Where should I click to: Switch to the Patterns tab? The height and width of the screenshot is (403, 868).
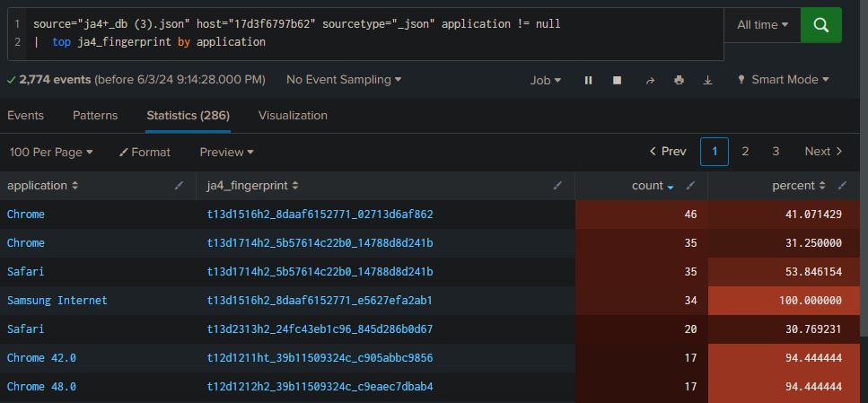click(95, 116)
